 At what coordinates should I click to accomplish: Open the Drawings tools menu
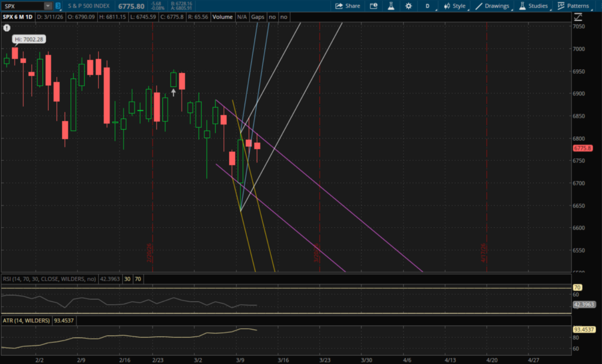493,6
